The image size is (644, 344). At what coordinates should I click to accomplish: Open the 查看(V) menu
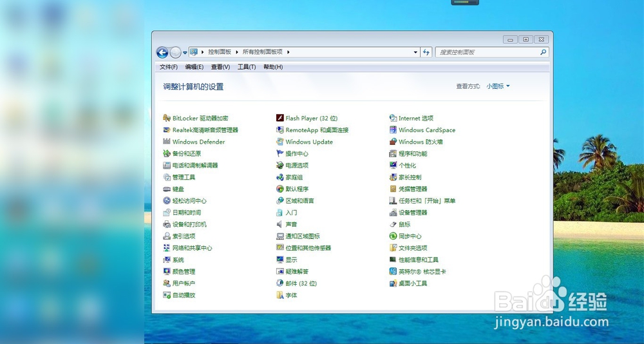pyautogui.click(x=220, y=67)
